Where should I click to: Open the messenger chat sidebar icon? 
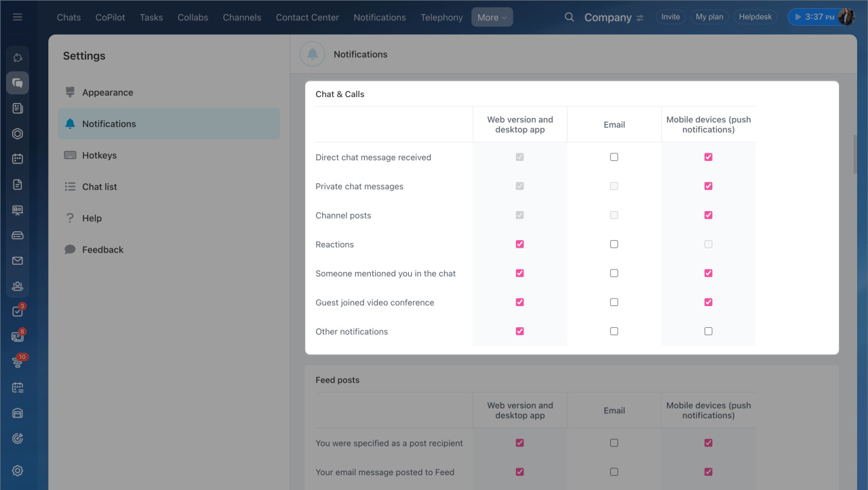coord(18,83)
